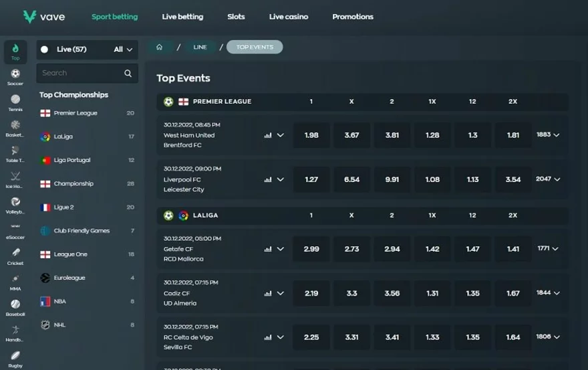Select odds 1.98 for West Ham win
The height and width of the screenshot is (370, 588).
click(x=311, y=135)
